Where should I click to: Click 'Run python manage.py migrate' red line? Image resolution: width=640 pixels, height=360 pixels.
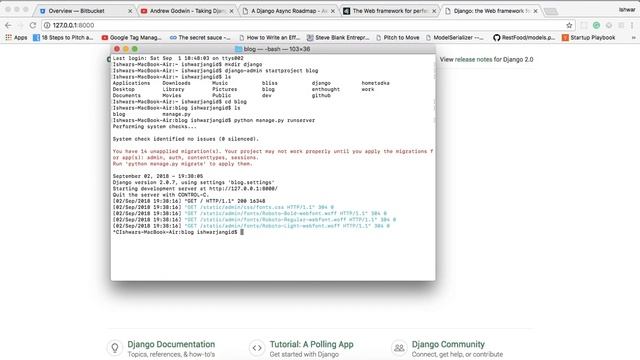click(182, 164)
